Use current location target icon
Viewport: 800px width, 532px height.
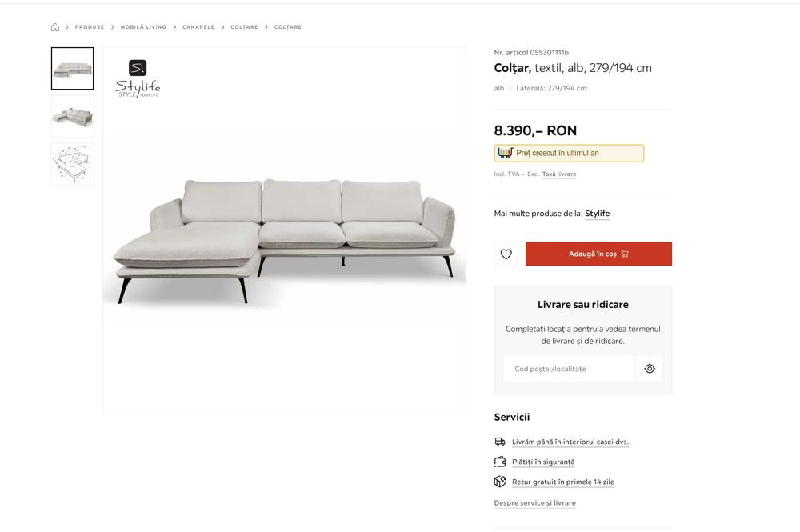[x=650, y=369]
